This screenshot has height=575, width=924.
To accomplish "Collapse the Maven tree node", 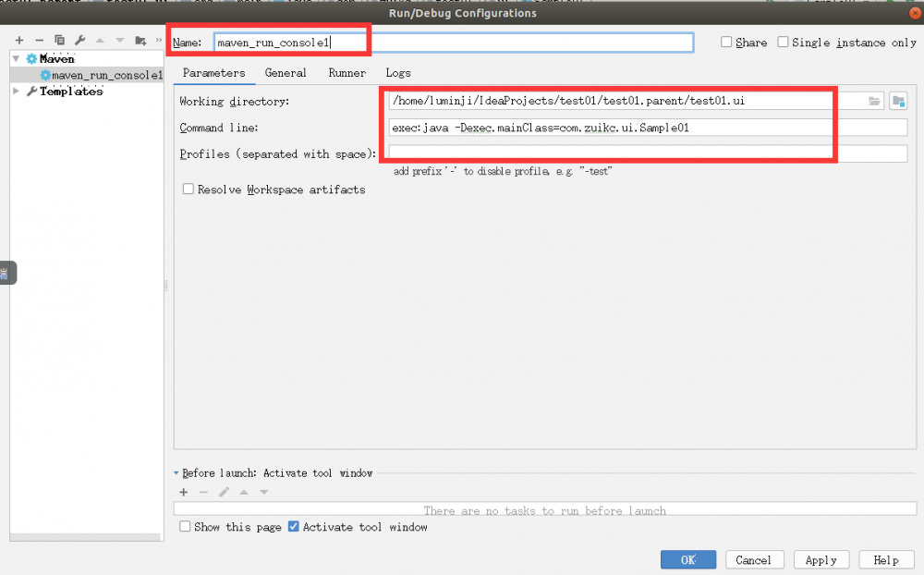I will point(17,58).
